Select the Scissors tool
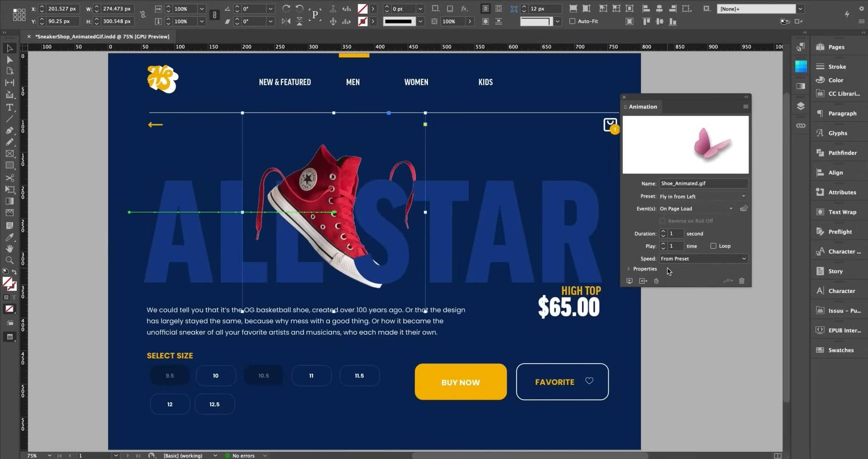The height and width of the screenshot is (459, 868). point(9,178)
